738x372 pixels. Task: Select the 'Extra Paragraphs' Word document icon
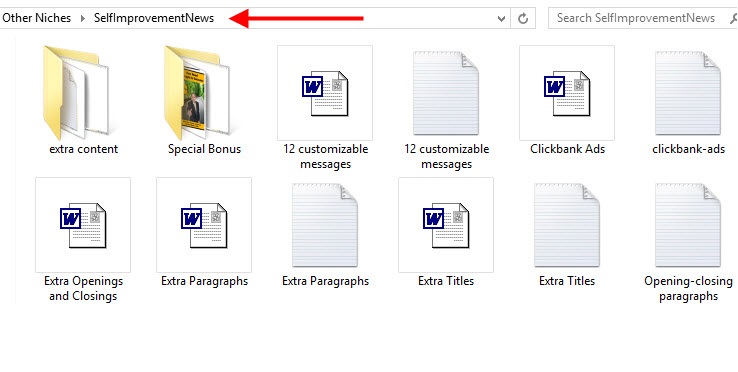click(204, 225)
